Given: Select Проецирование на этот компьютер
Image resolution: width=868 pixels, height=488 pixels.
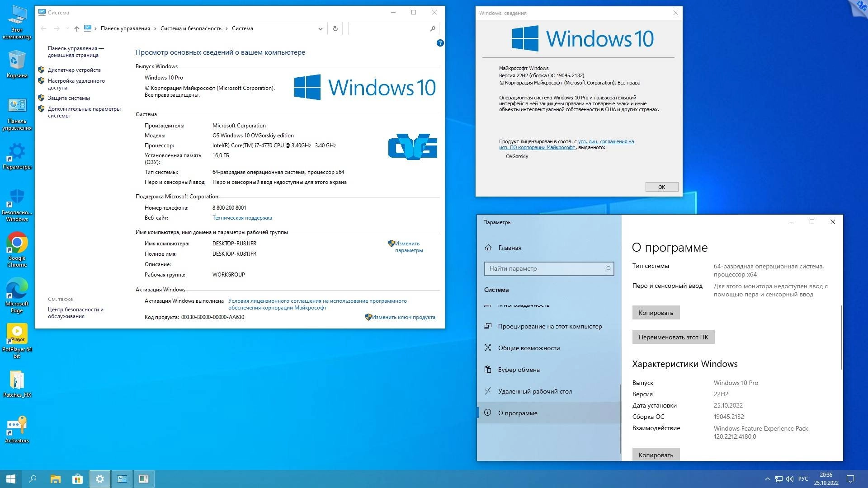Looking at the screenshot, I should 549,326.
